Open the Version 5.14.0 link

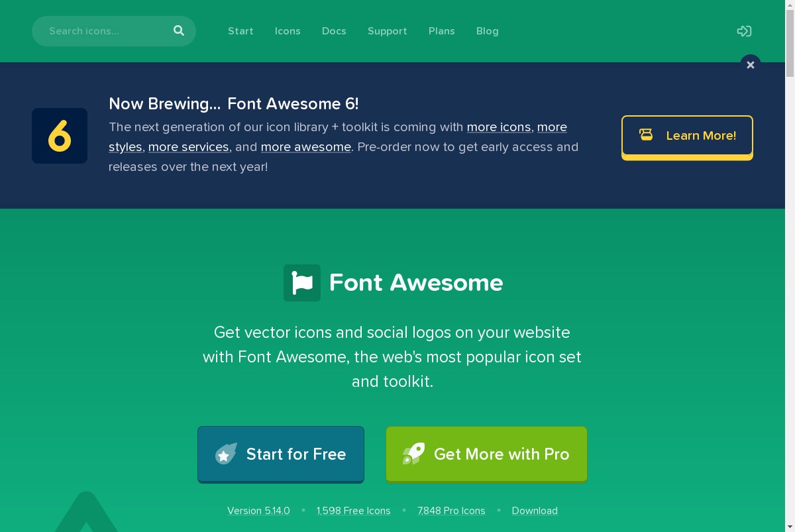point(258,511)
